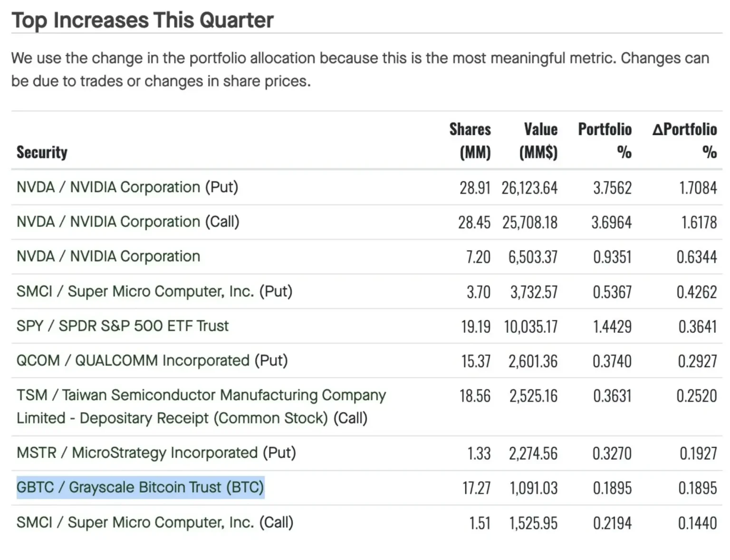Click the SMCI Put shares value 3.70

(x=478, y=292)
